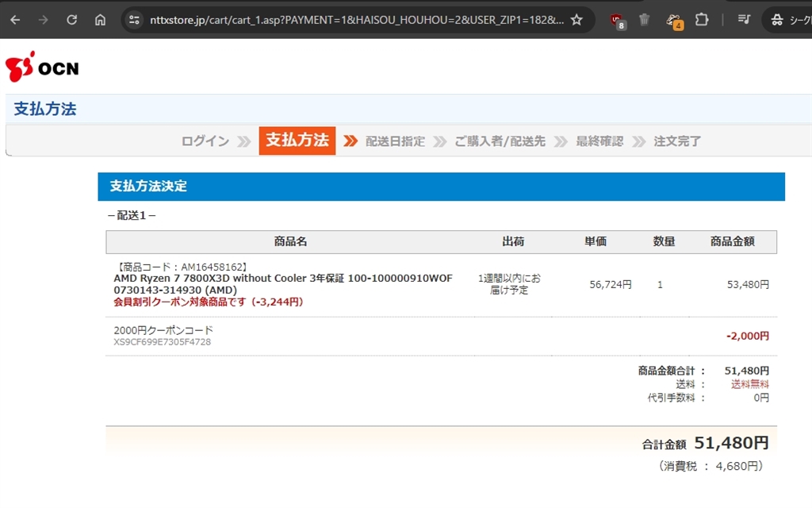Click the browser forward arrow

pyautogui.click(x=44, y=20)
